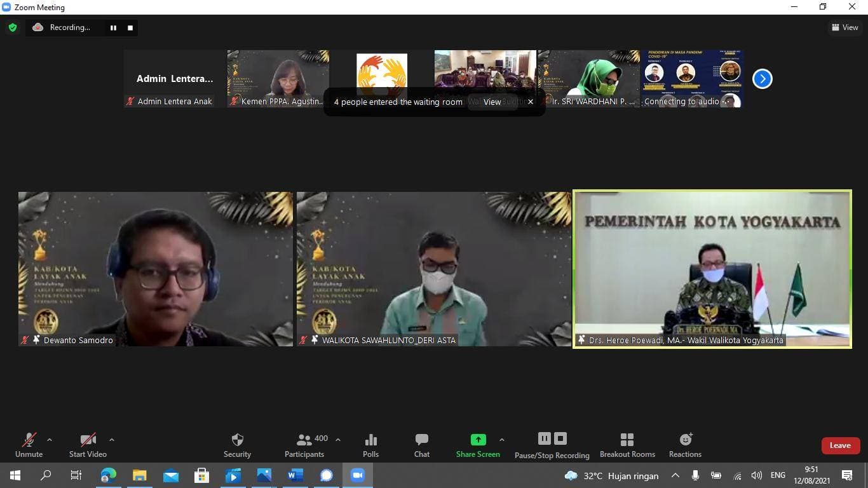
Task: Select Heroe Poewadi video tile
Action: (712, 269)
